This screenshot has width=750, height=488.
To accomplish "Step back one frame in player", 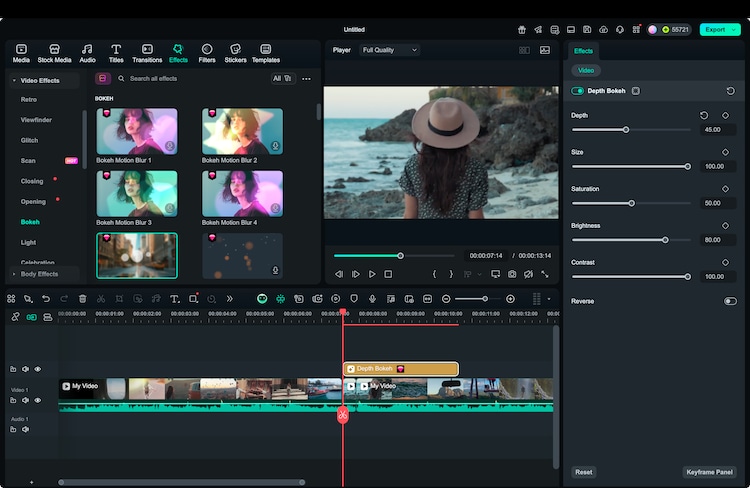I will click(339, 274).
